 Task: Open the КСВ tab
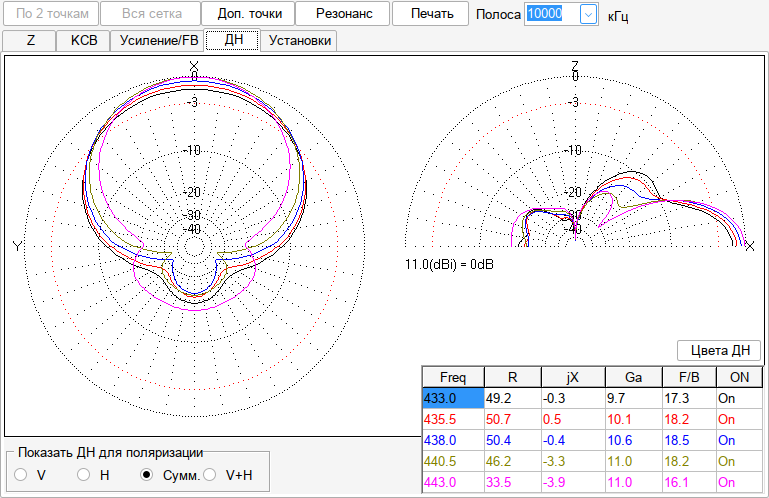[83, 40]
